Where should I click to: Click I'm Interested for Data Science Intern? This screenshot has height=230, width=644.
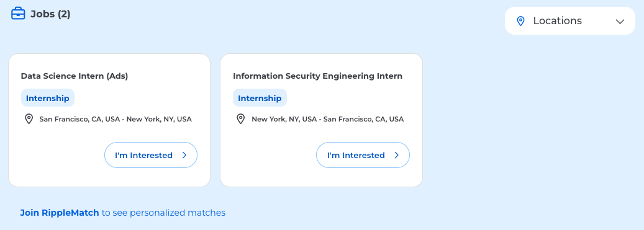(151, 155)
